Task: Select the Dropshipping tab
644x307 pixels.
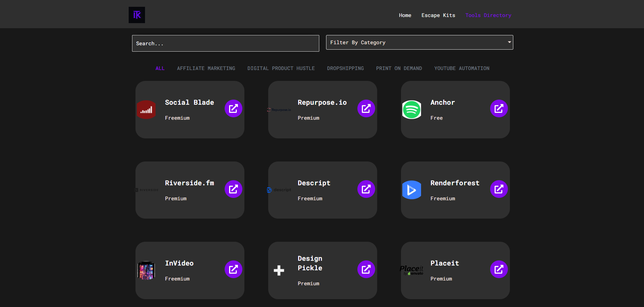Action: 345,68
